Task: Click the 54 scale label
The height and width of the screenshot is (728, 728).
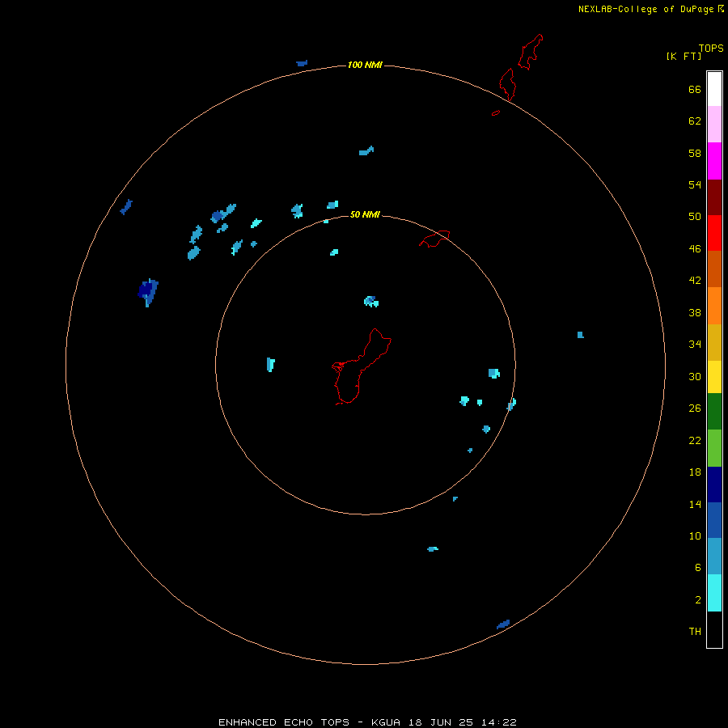Action: pyautogui.click(x=695, y=184)
